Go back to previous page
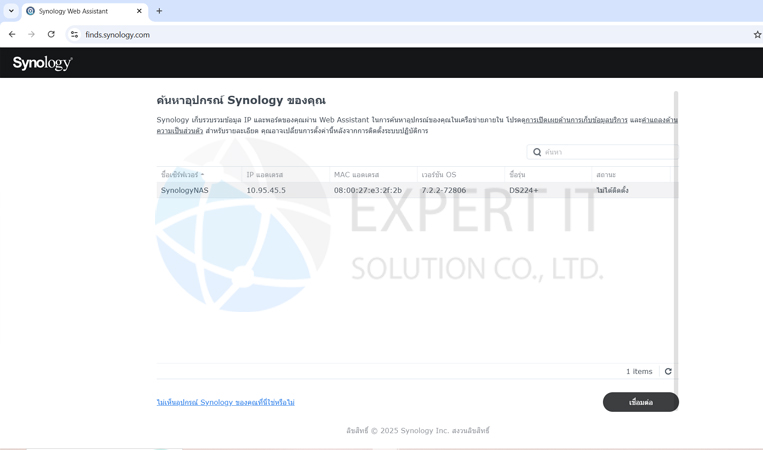Image resolution: width=763 pixels, height=450 pixels. click(12, 35)
